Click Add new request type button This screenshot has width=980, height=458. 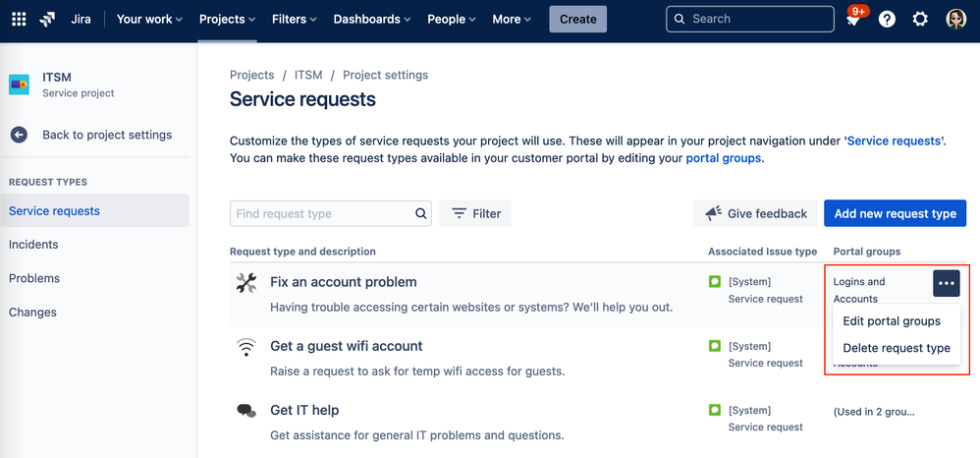tap(895, 213)
